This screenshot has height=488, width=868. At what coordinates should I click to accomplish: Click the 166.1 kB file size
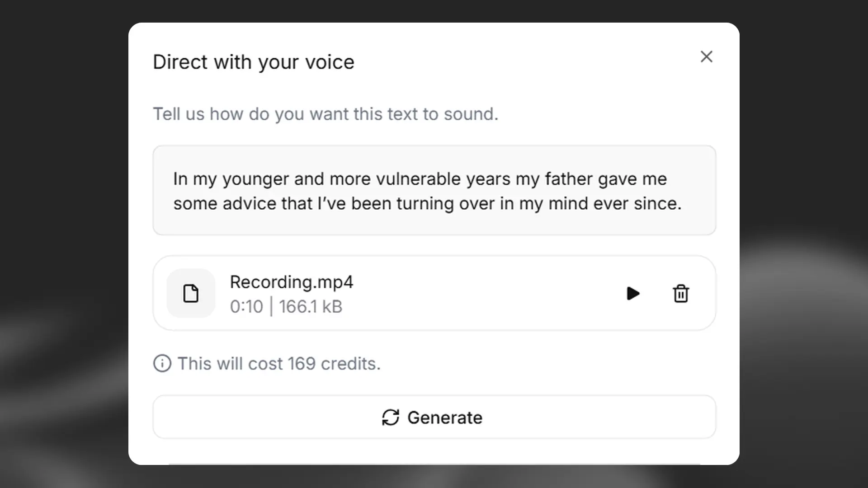pyautogui.click(x=311, y=307)
